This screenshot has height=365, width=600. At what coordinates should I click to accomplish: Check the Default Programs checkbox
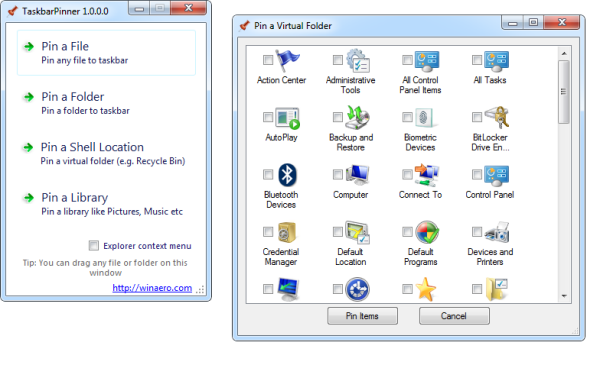tap(407, 231)
